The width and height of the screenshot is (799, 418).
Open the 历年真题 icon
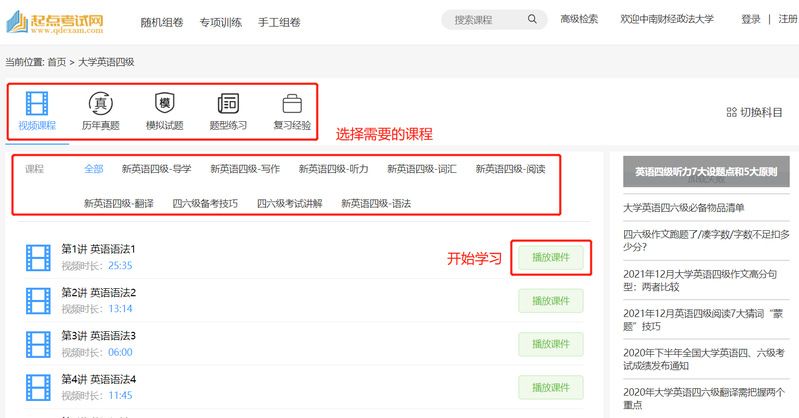(100, 102)
